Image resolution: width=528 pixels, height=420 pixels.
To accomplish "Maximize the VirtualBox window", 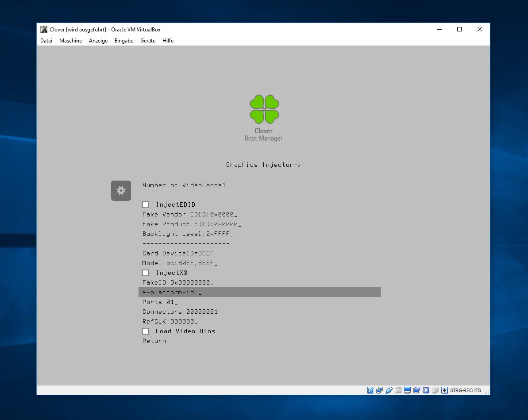I will pos(459,29).
